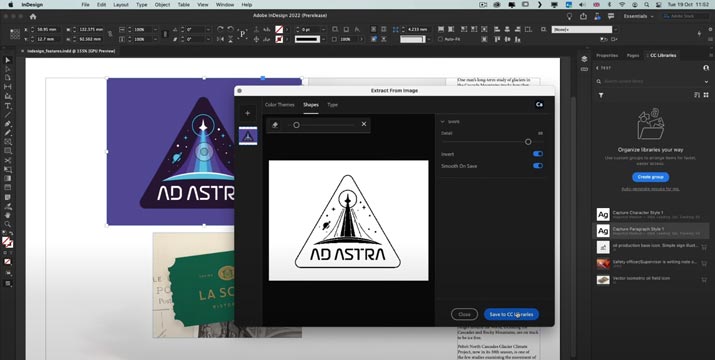Viewport: 715px width, 360px height.
Task: Click the lightning quick apply icon
Action: (x=699, y=34)
